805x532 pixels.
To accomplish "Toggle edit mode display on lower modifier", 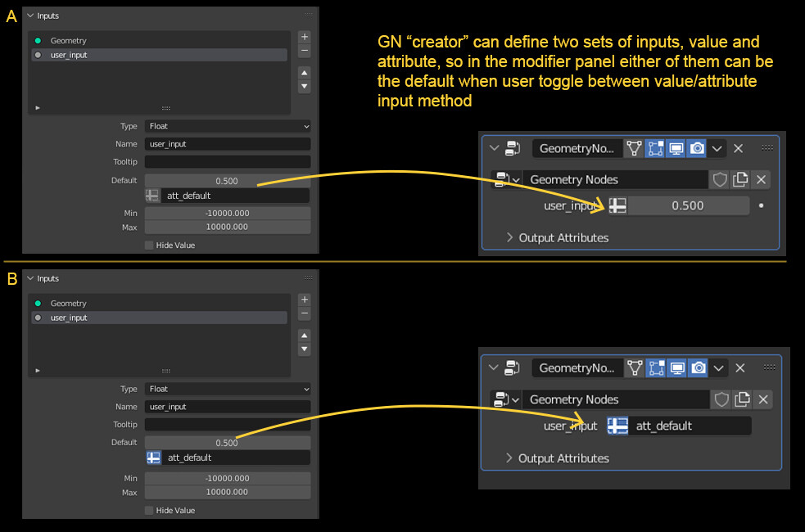I will (x=656, y=368).
